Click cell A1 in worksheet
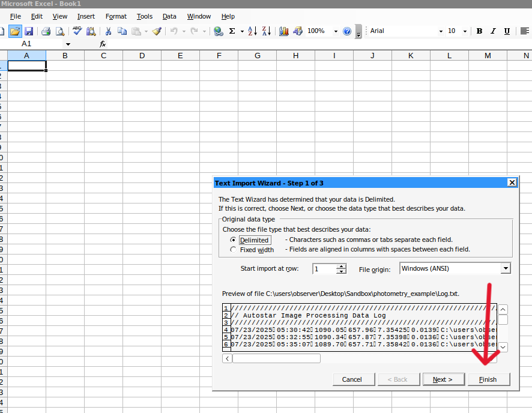The image size is (532, 413). click(26, 65)
